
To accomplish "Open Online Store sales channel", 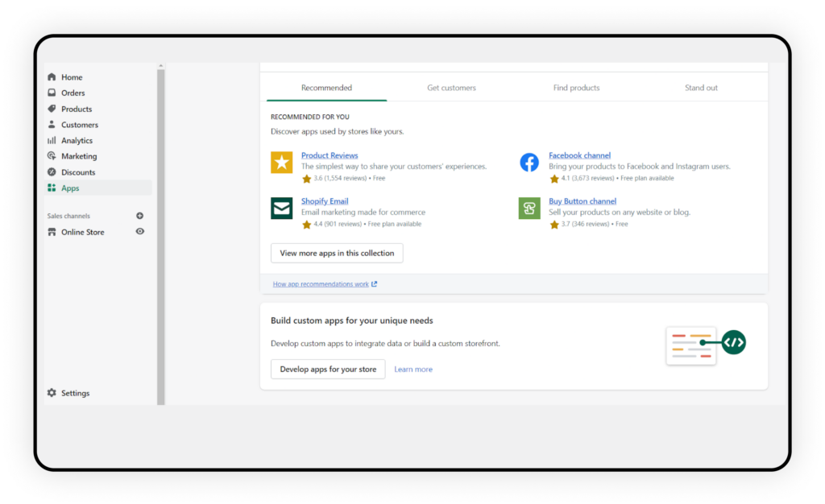I will click(83, 232).
